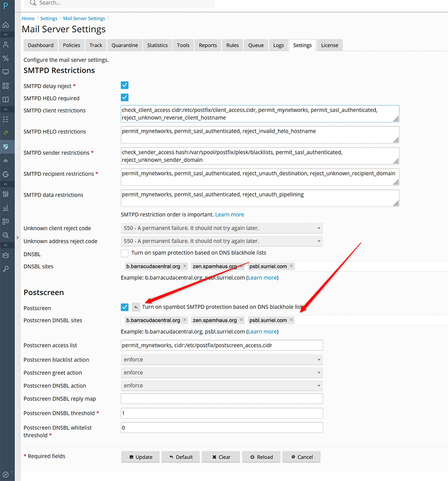Open the open-book sidebar icon
The width and height of the screenshot is (448, 481).
click(x=6, y=99)
